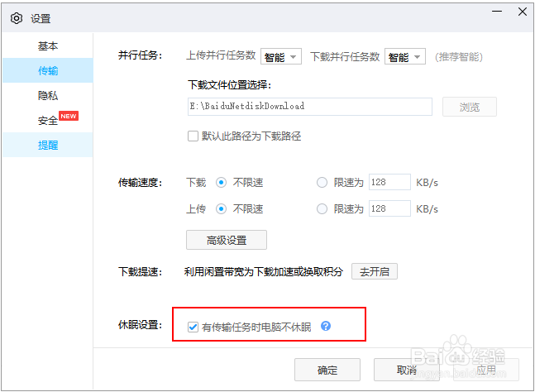535x392 pixels.
Task: Click the settings gear icon in title bar
Action: pos(17,18)
